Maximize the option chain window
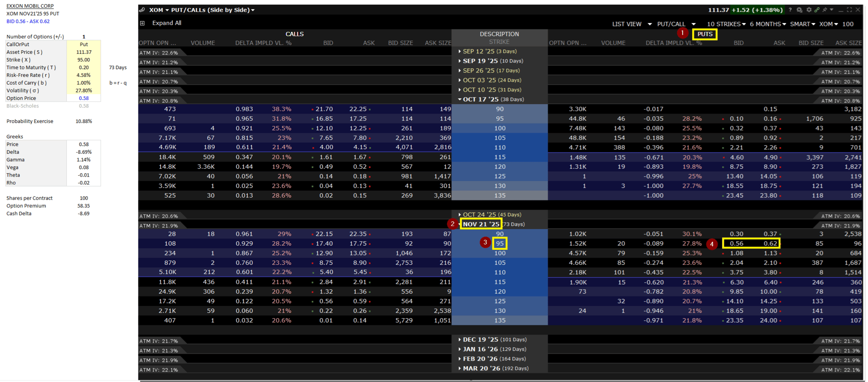The image size is (868, 382). pyautogui.click(x=849, y=10)
